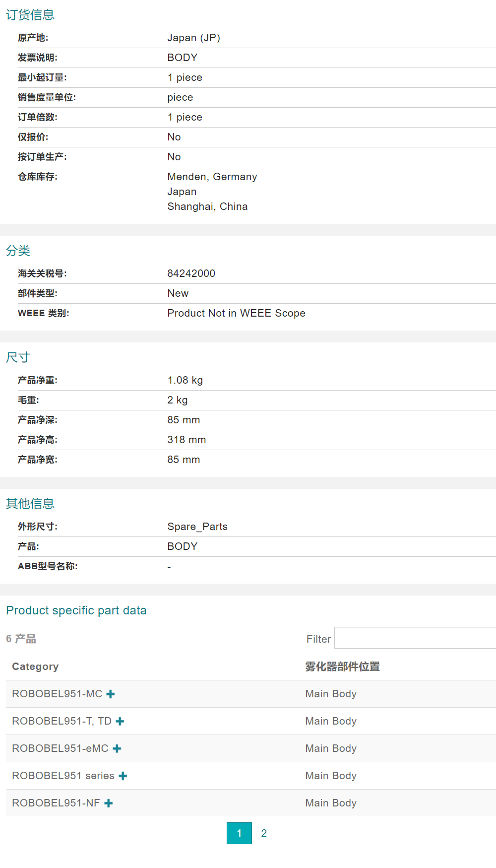Click the 订货信息 section heading
Viewport: 496px width, 868px height.
click(30, 15)
